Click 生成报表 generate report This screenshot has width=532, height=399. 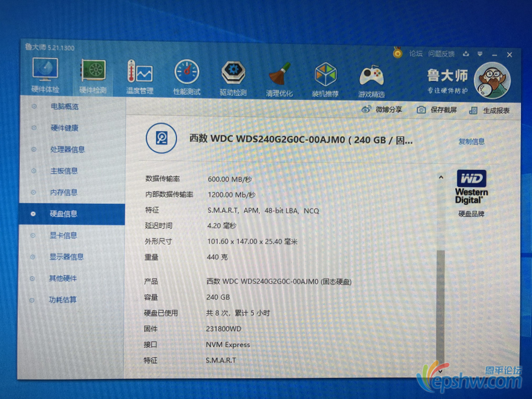[489, 111]
